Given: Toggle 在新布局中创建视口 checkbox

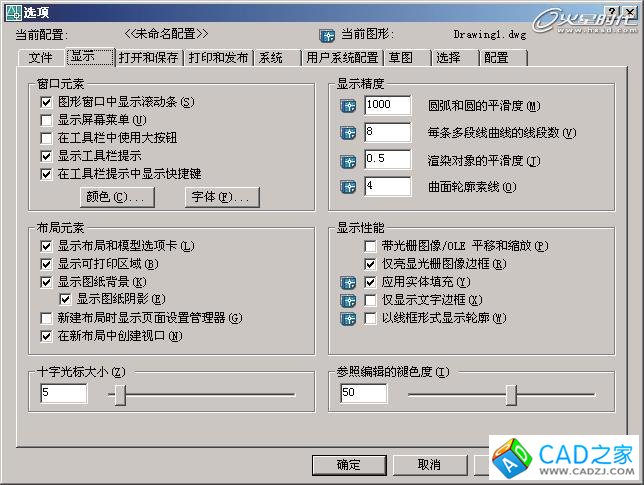Looking at the screenshot, I should click(x=46, y=336).
